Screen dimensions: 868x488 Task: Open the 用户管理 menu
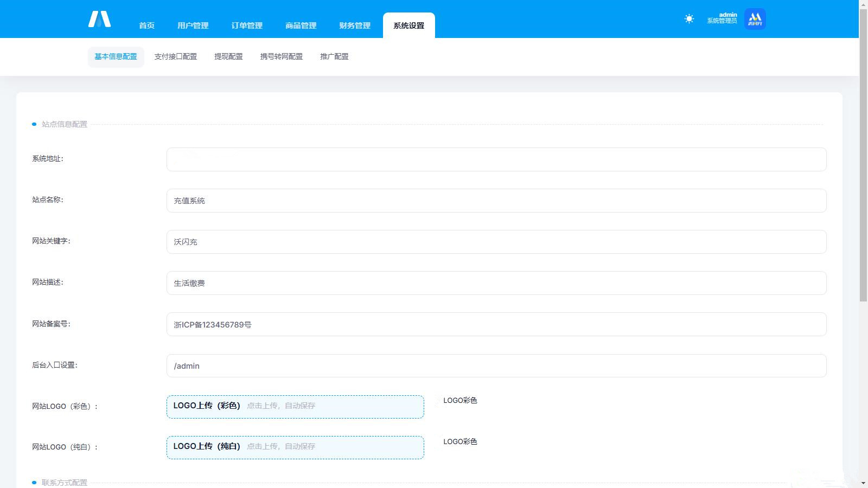pos(193,25)
